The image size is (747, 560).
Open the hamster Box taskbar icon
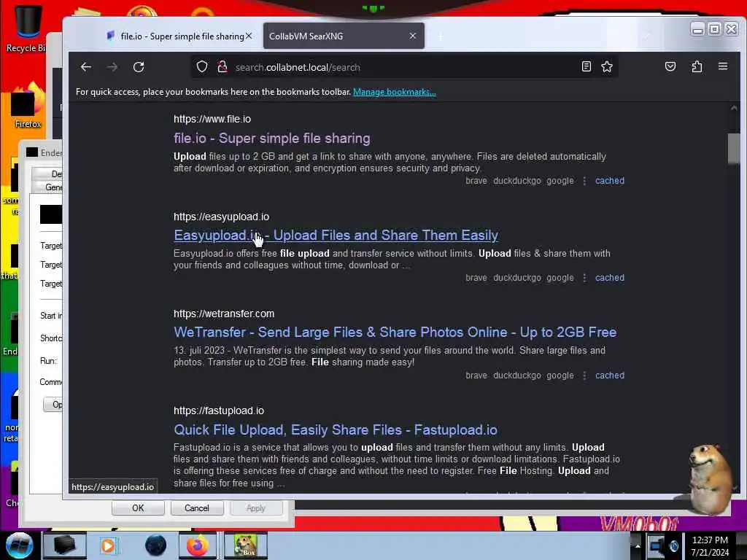pyautogui.click(x=245, y=545)
